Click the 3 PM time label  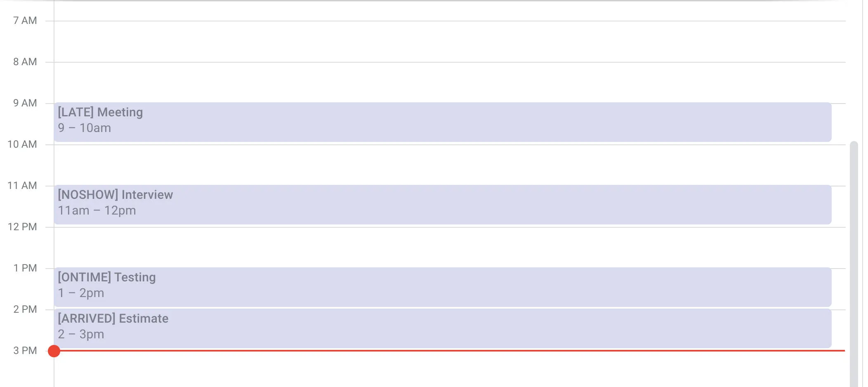24,351
